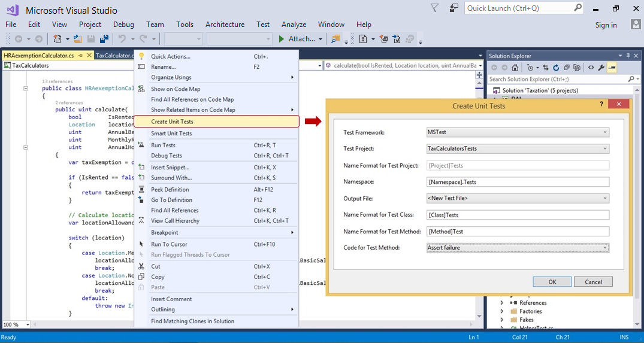The height and width of the screenshot is (343, 644).
Task: Select Create Unit Tests from context menu
Action: click(x=172, y=122)
